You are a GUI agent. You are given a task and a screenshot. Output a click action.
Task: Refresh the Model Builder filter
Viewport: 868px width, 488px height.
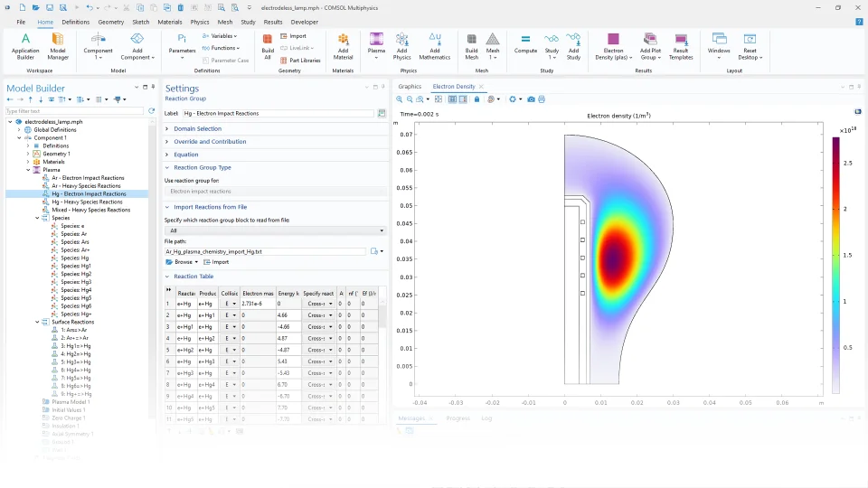coord(151,111)
